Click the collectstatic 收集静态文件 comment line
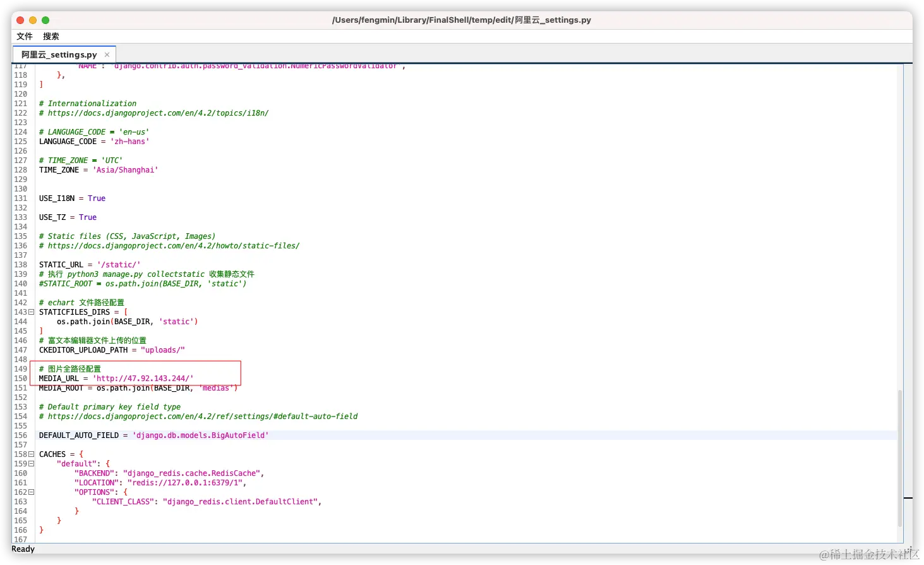Viewport: 924px width, 565px height. click(x=147, y=274)
